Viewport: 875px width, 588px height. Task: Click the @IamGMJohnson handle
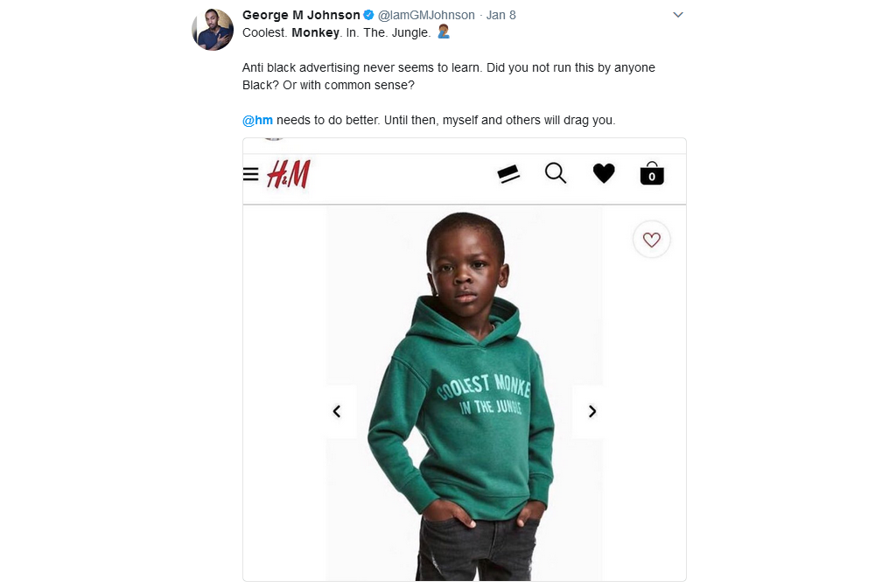[426, 15]
